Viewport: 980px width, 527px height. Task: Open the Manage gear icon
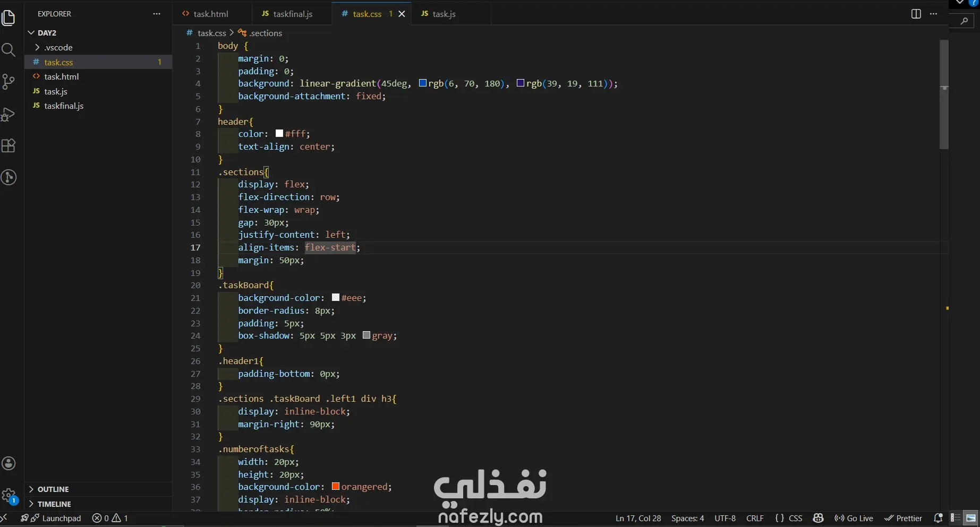(8, 496)
